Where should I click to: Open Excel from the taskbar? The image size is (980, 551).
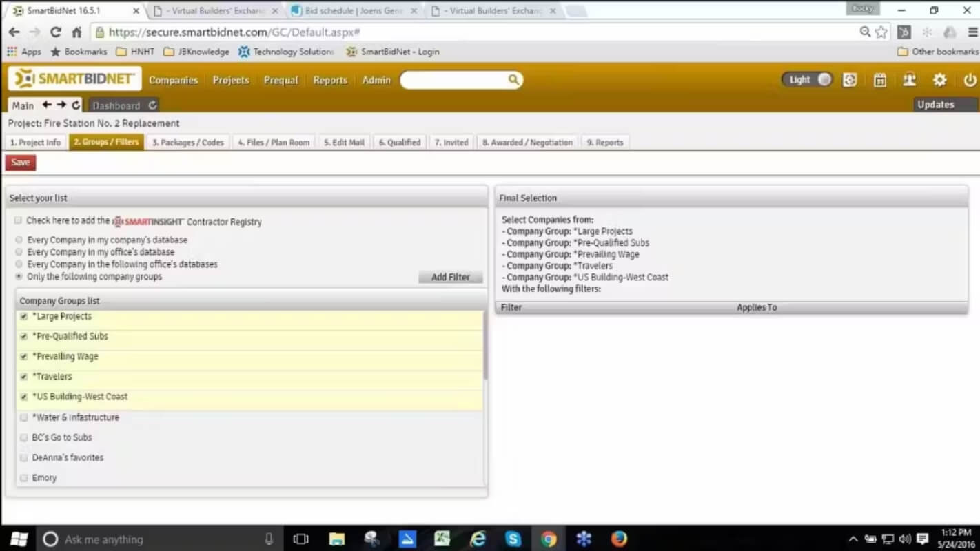click(x=442, y=539)
